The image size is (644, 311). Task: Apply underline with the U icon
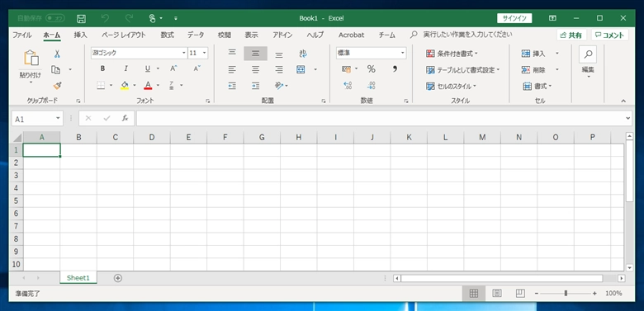148,69
